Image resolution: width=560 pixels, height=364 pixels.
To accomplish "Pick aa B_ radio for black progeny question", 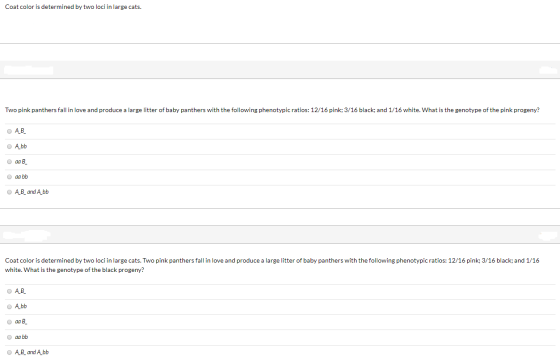I will (9, 322).
